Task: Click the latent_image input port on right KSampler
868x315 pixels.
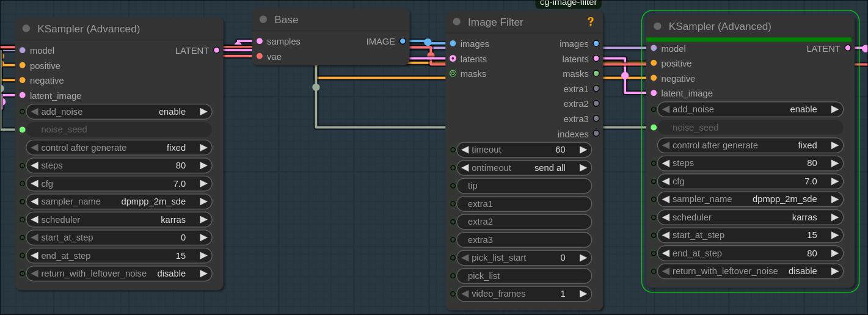Action: pos(654,93)
